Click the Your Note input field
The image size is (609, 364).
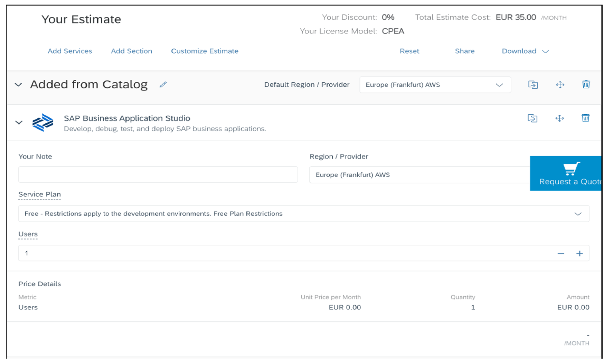(x=157, y=174)
